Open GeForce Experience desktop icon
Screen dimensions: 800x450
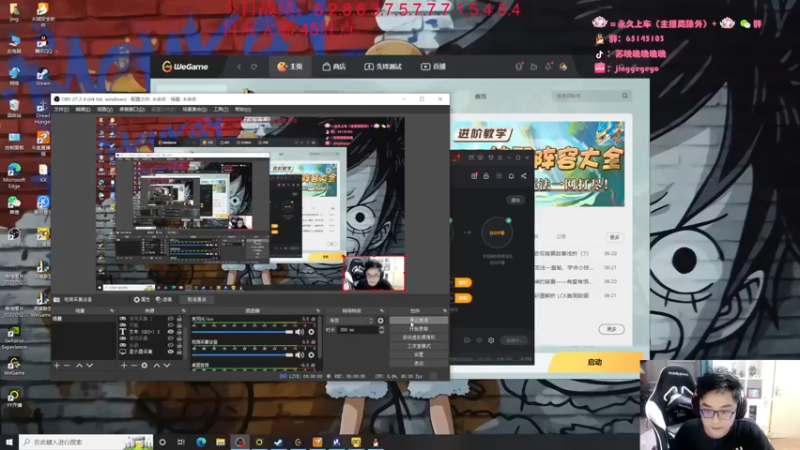tap(14, 337)
